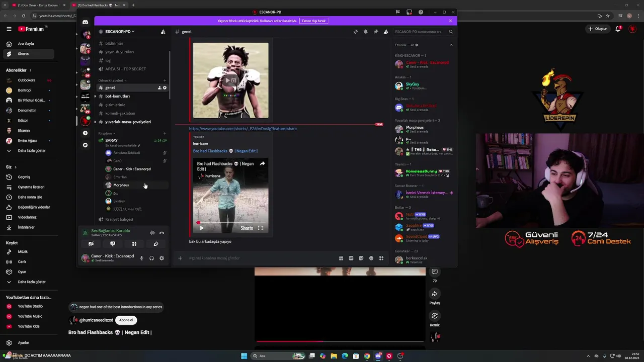Type in genel kanalına mesaj gönder field

point(262,258)
